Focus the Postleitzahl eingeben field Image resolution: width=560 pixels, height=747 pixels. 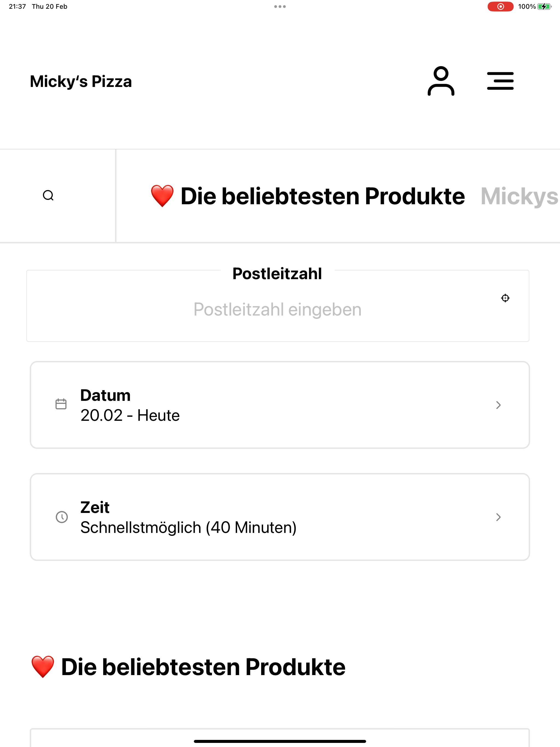click(x=277, y=309)
